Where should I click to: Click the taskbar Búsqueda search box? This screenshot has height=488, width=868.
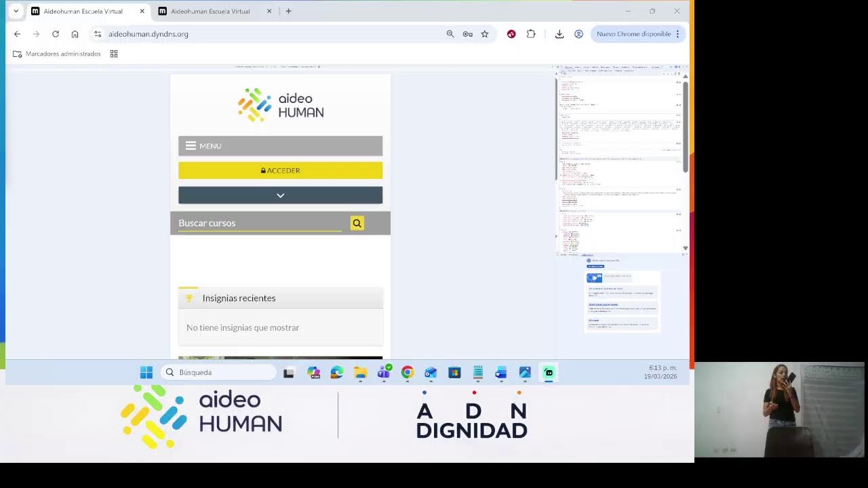(218, 372)
